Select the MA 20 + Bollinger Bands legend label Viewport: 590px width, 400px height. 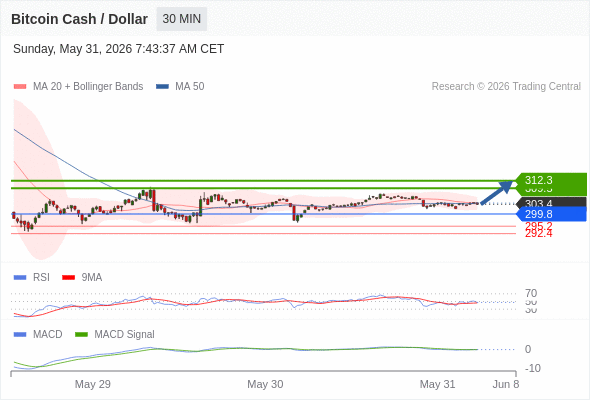(x=88, y=87)
